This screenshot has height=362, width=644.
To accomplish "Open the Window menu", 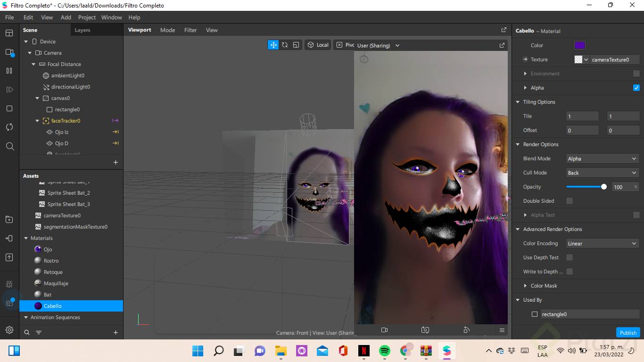I will coord(112,17).
